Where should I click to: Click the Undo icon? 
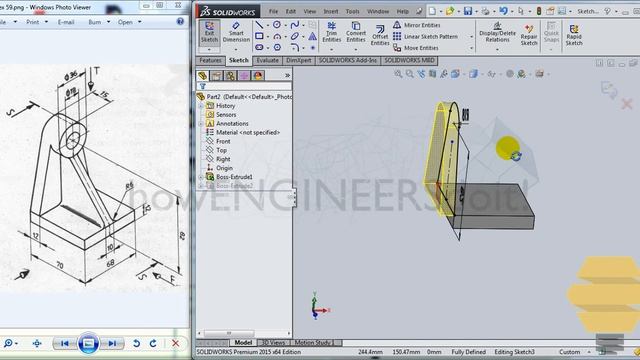pos(503,11)
